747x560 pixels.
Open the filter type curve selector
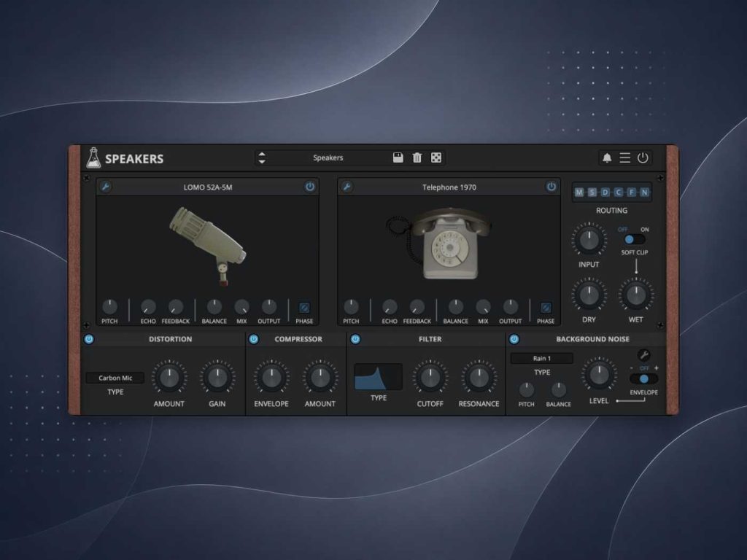tap(379, 377)
